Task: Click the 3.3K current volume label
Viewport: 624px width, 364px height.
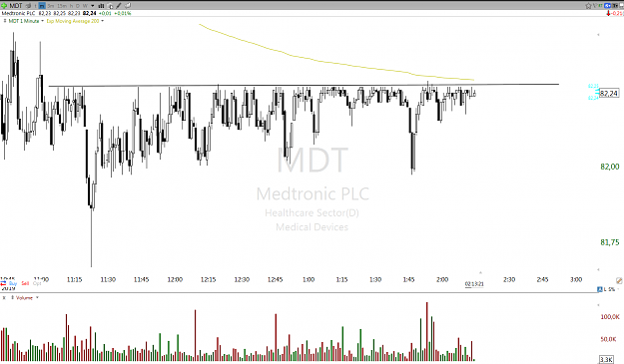Action: click(606, 359)
